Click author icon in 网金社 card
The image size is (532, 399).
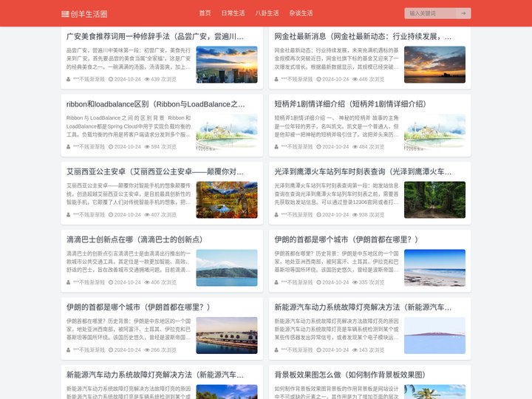coord(276,79)
